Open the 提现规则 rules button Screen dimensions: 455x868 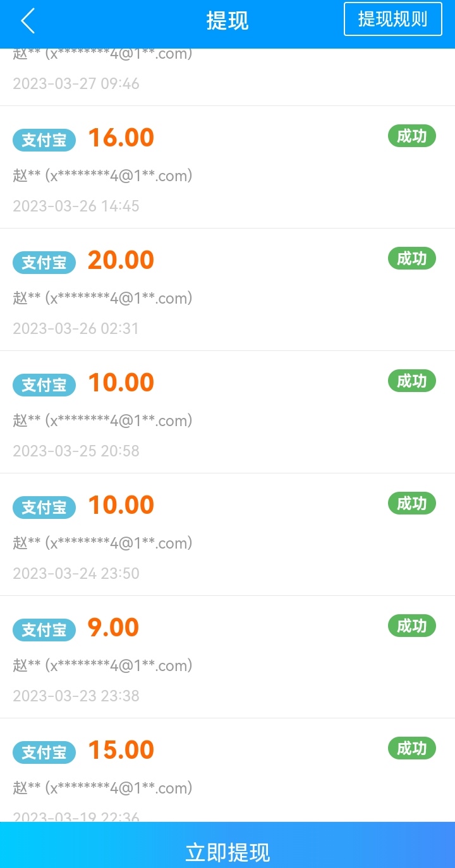[392, 19]
